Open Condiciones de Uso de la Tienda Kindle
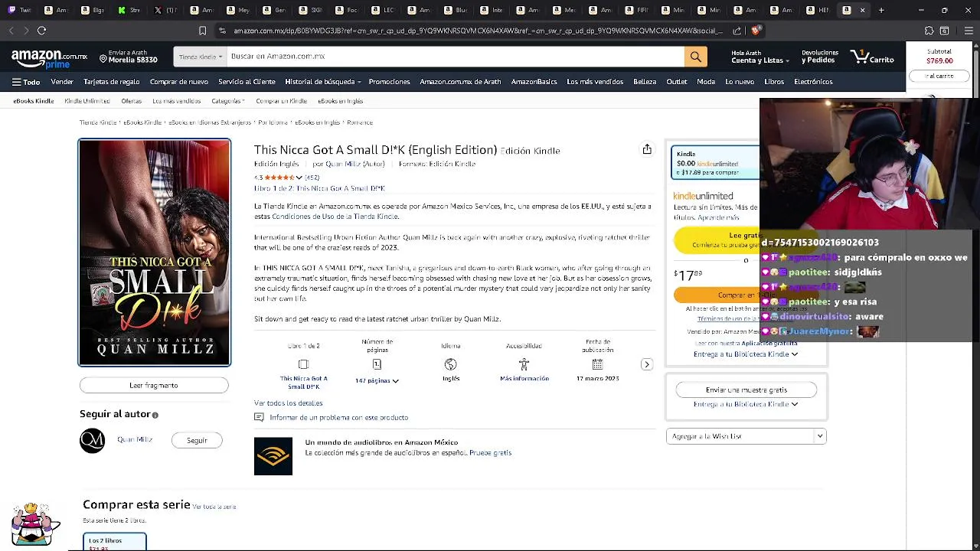980x551 pixels. tap(335, 217)
